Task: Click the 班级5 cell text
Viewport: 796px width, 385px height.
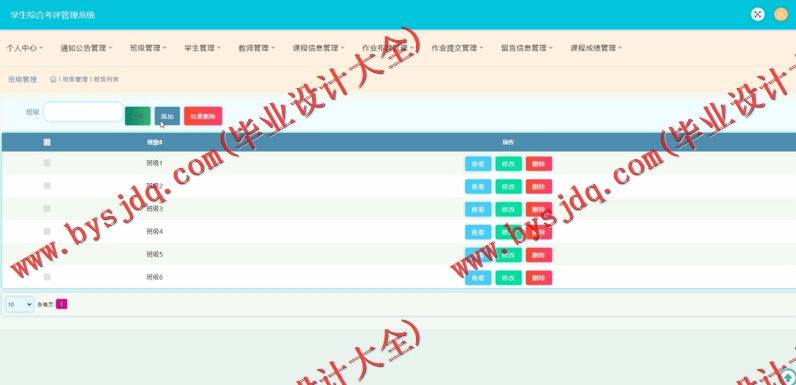Action: pyautogui.click(x=154, y=254)
